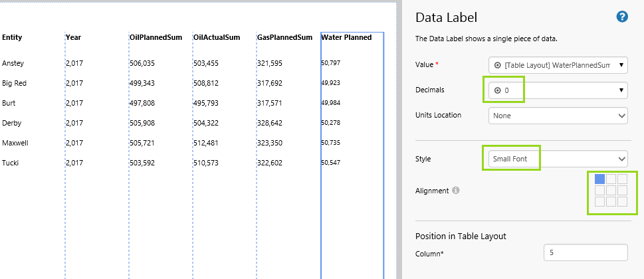Open the Value dropdown
The width and height of the screenshot is (644, 279).
pyautogui.click(x=558, y=65)
